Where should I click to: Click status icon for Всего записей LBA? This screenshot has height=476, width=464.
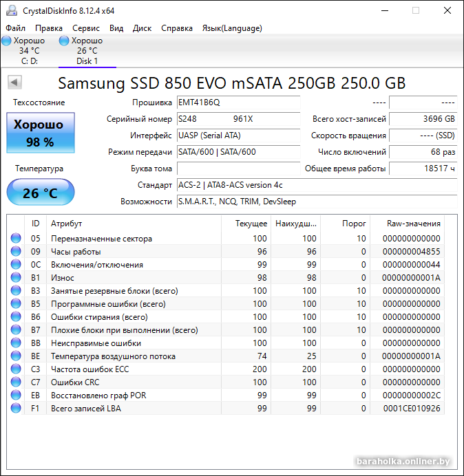point(16,409)
